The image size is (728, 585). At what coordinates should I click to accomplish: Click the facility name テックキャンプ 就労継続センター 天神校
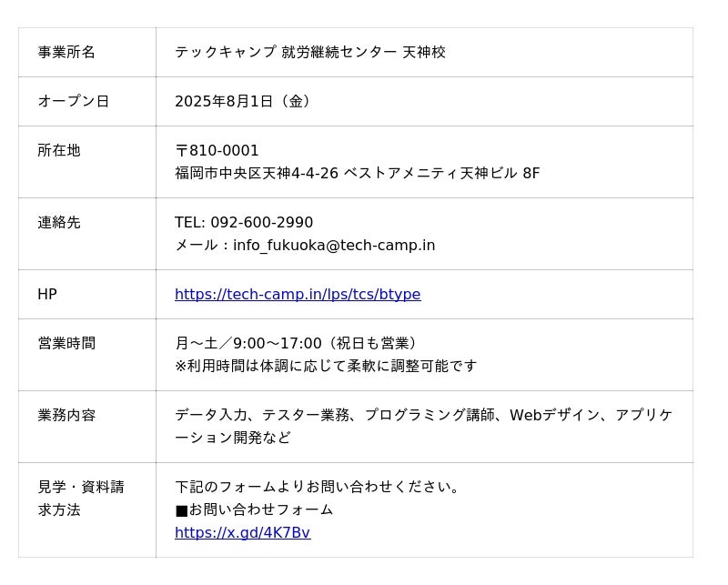tap(310, 52)
